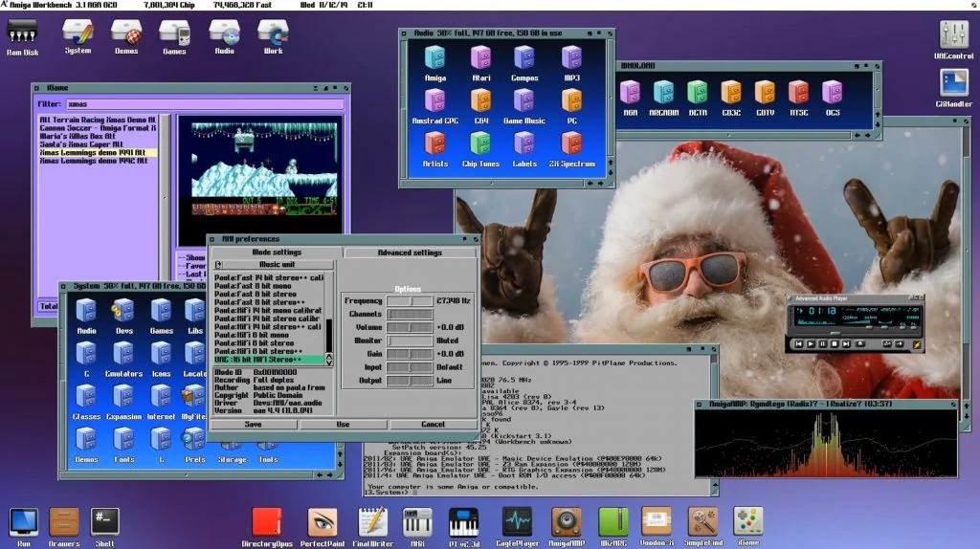Viewport: 980px width, 549px height.
Task: Launch PerfectPaint from the dock
Action: point(323,527)
